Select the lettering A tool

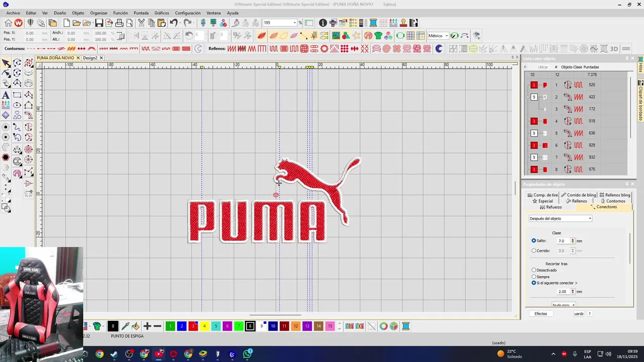(x=6, y=95)
